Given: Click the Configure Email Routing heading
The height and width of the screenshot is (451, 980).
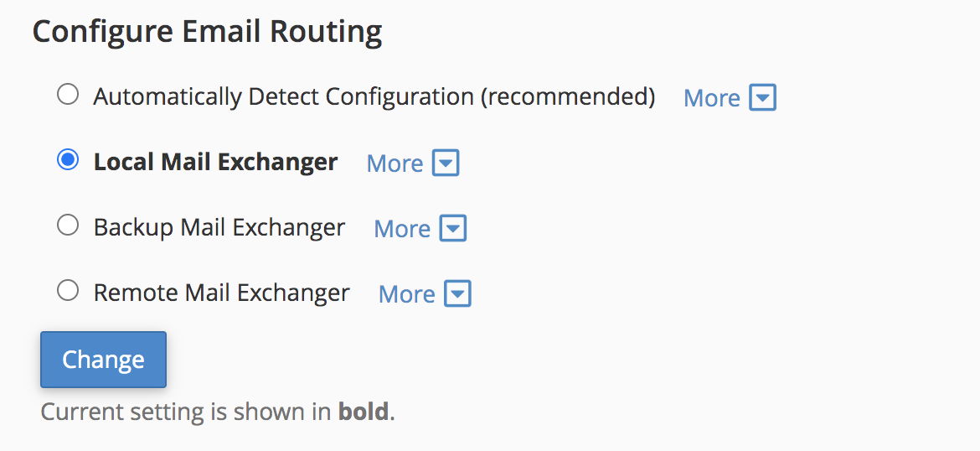Looking at the screenshot, I should click(x=207, y=32).
